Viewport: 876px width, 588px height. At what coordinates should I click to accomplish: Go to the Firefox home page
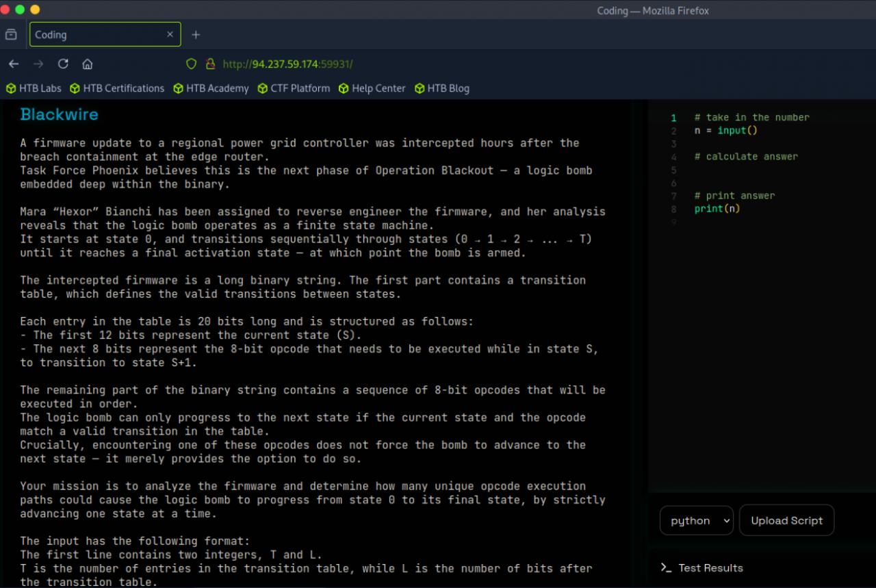(88, 64)
